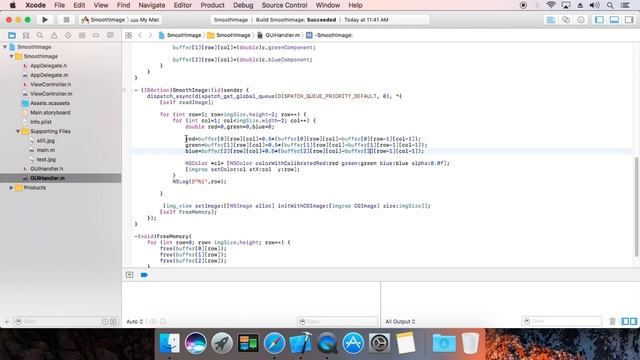This screenshot has width=640, height=360.
Task: Open the issue navigator tab
Action: coord(54,36)
